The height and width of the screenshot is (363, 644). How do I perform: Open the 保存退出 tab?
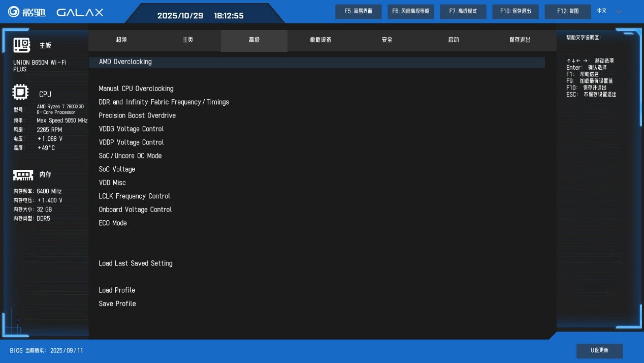pos(520,40)
